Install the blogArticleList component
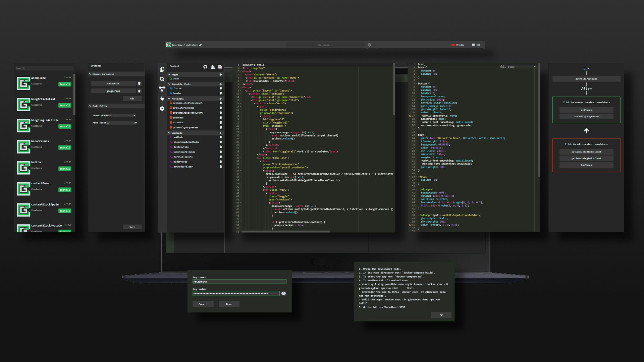The width and height of the screenshot is (644, 362). pyautogui.click(x=65, y=105)
